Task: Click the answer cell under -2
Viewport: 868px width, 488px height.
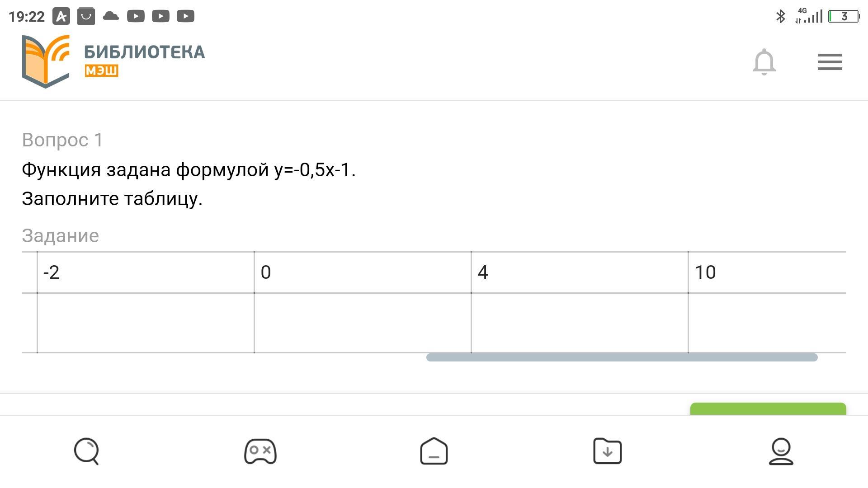Action: coord(146,323)
